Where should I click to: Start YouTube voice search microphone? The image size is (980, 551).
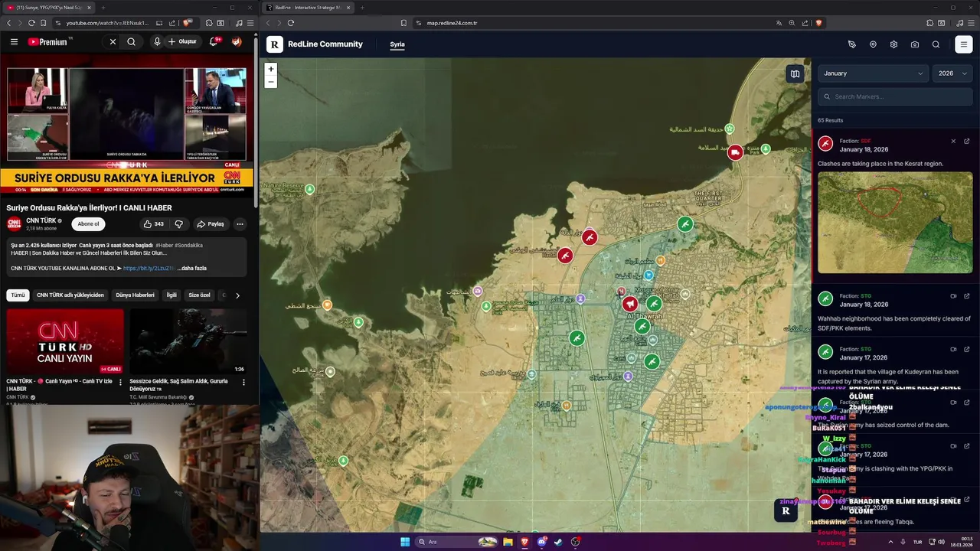pyautogui.click(x=157, y=42)
